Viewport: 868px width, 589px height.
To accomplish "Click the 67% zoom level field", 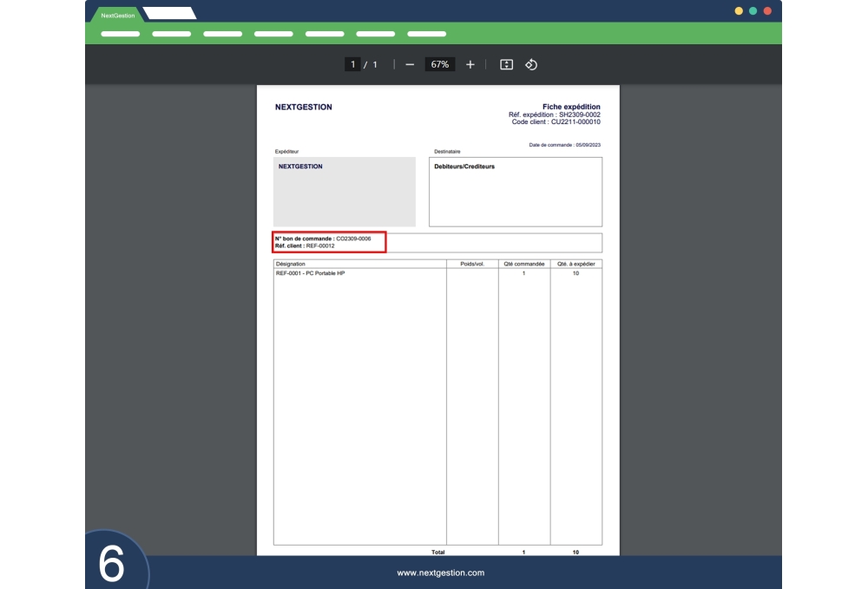I will click(x=441, y=63).
